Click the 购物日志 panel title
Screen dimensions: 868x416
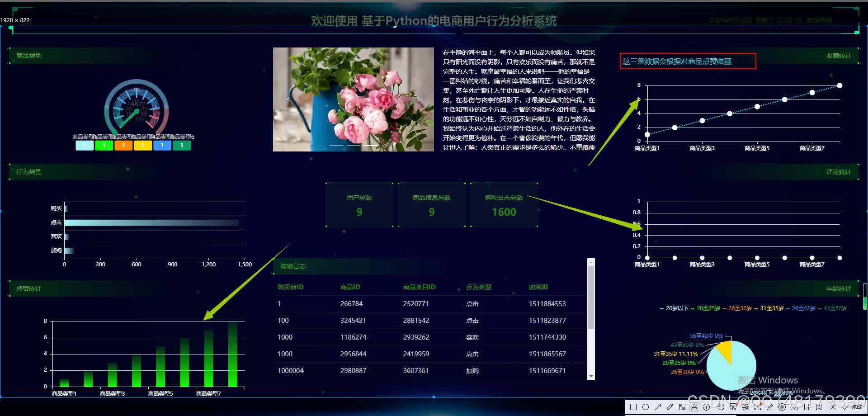coord(293,266)
